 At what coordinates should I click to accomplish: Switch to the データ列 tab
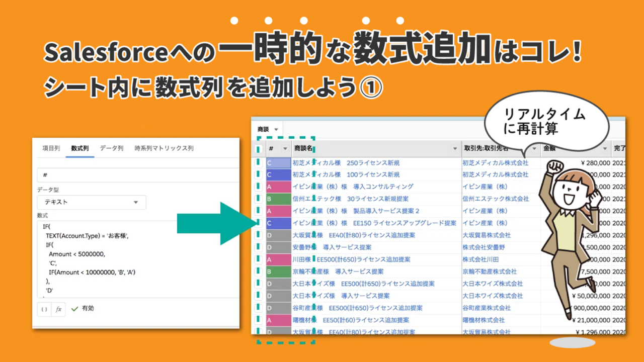[x=111, y=148]
